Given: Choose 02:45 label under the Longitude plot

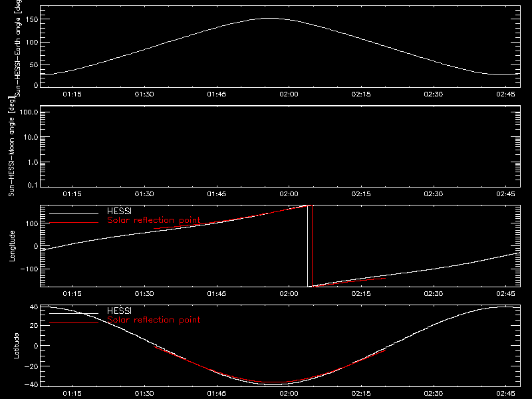Looking at the screenshot, I should 505,294.
